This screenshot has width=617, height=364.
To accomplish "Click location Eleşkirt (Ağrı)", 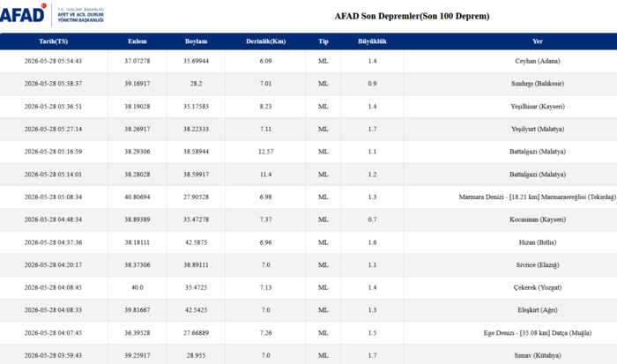I will [538, 310].
